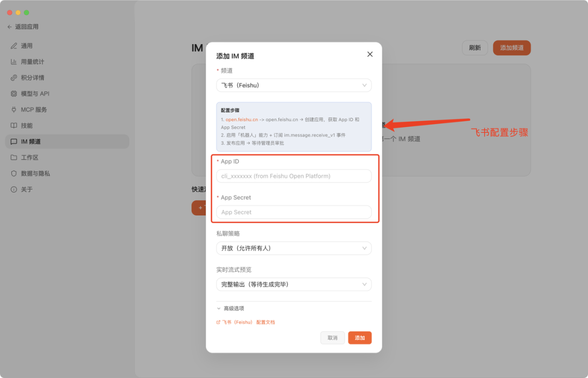Click the App Secret input field
The image size is (588, 378).
[293, 212]
